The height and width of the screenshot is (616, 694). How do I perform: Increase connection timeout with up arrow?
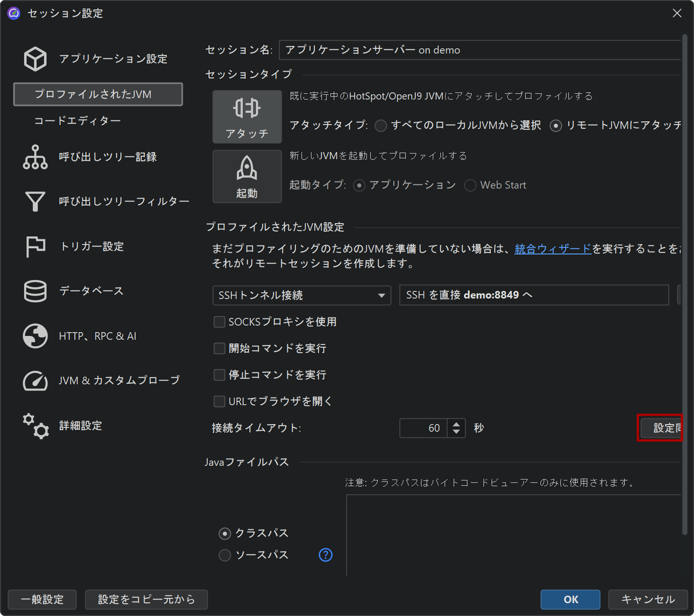click(x=456, y=424)
